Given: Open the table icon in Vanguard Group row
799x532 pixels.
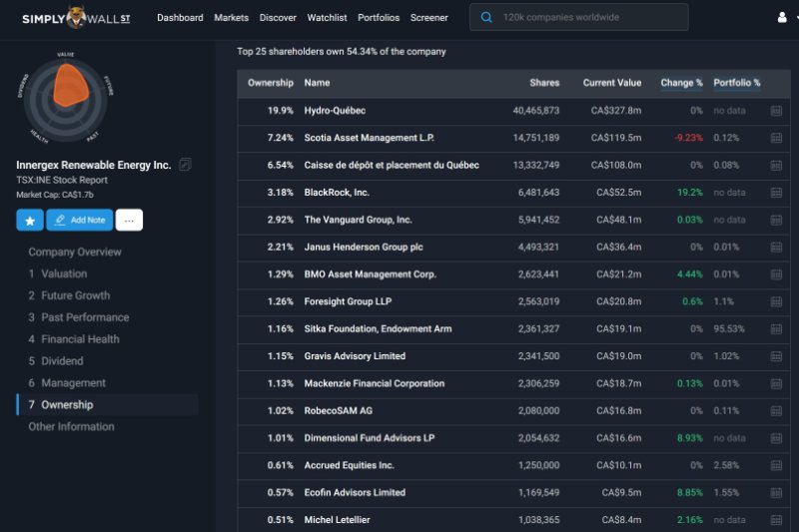Looking at the screenshot, I should (x=776, y=220).
